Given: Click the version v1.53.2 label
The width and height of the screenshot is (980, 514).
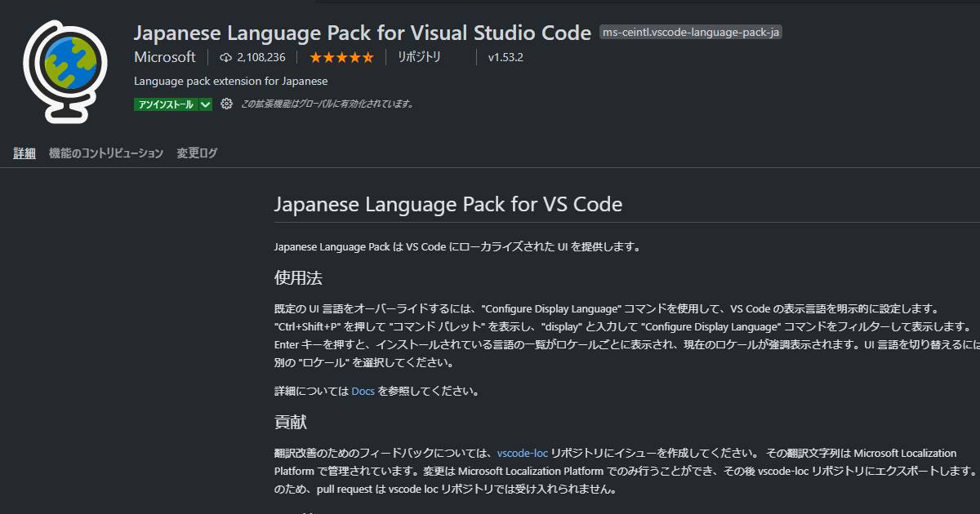Looking at the screenshot, I should 506,57.
